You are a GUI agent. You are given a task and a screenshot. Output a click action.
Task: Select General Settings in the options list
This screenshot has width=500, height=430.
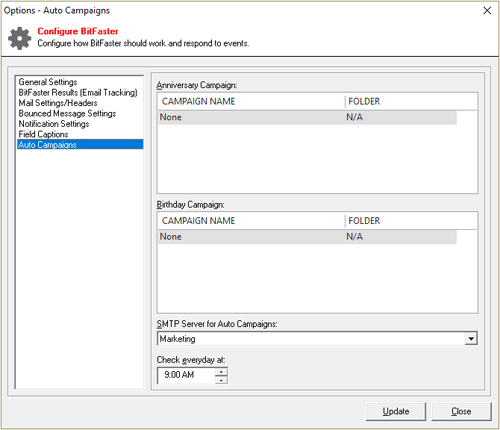point(48,82)
